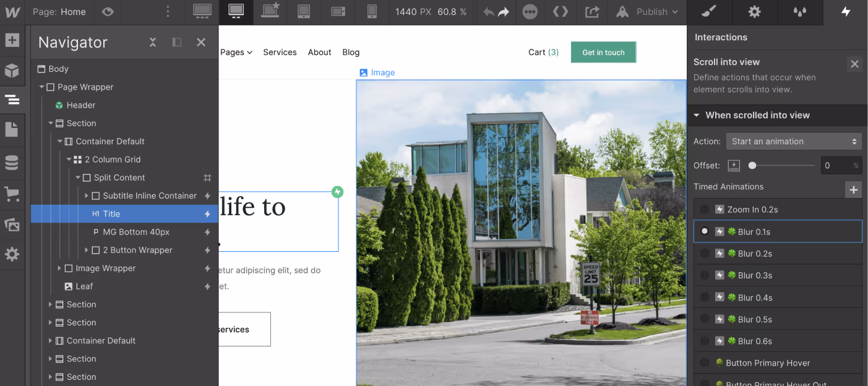The image size is (868, 386).
Task: Open the Style panel with the brush icon
Action: (709, 12)
